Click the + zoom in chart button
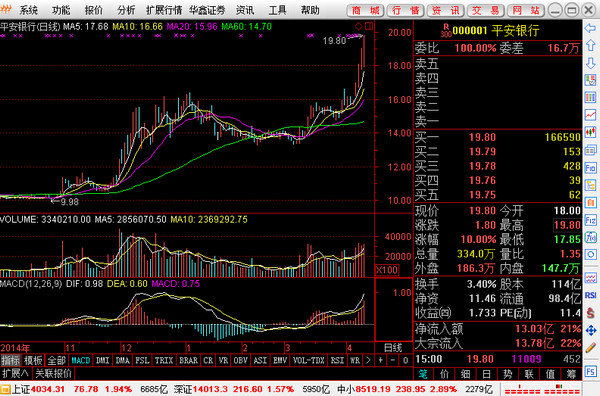 tap(380, 360)
